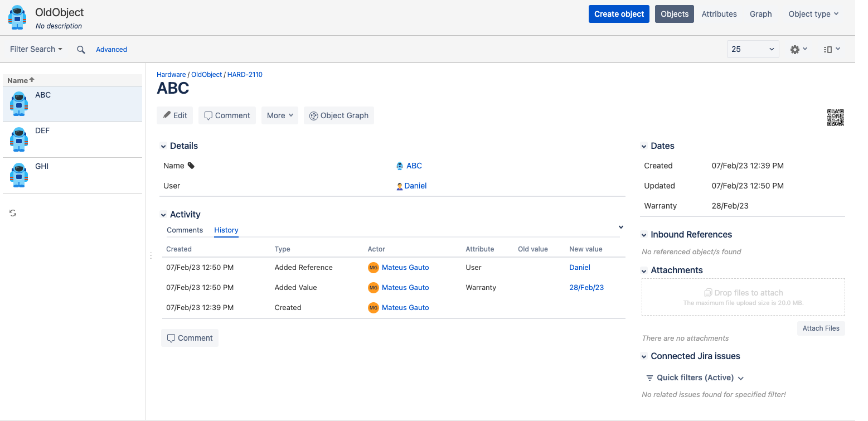The width and height of the screenshot is (868, 421).
Task: Click the search magnifier icon
Action: tap(81, 50)
